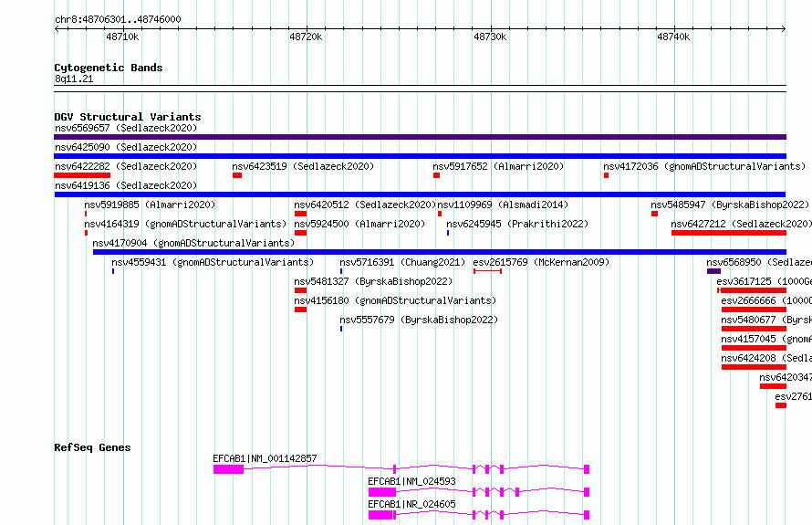This screenshot has width=812, height=525.
Task: Click the nsv4156180 (gnomADStructuralVariants) label
Action: [x=395, y=300]
